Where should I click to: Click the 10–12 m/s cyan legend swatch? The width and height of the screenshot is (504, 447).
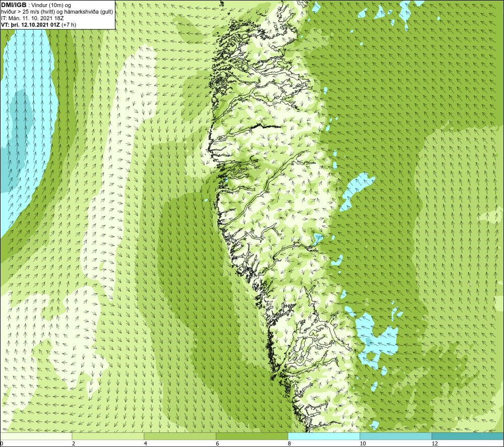click(x=396, y=436)
